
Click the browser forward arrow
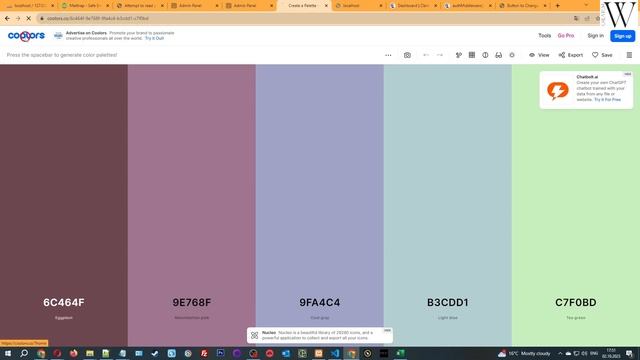point(18,18)
